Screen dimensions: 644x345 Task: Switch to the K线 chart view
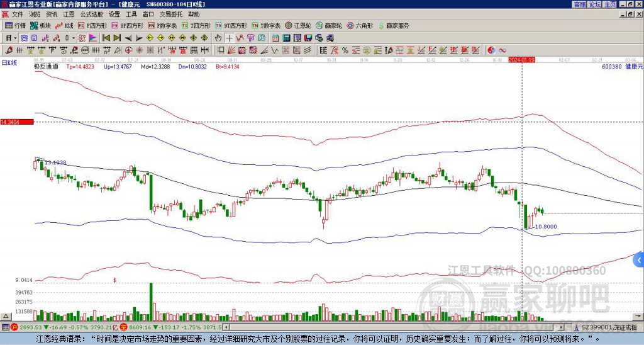(x=64, y=25)
